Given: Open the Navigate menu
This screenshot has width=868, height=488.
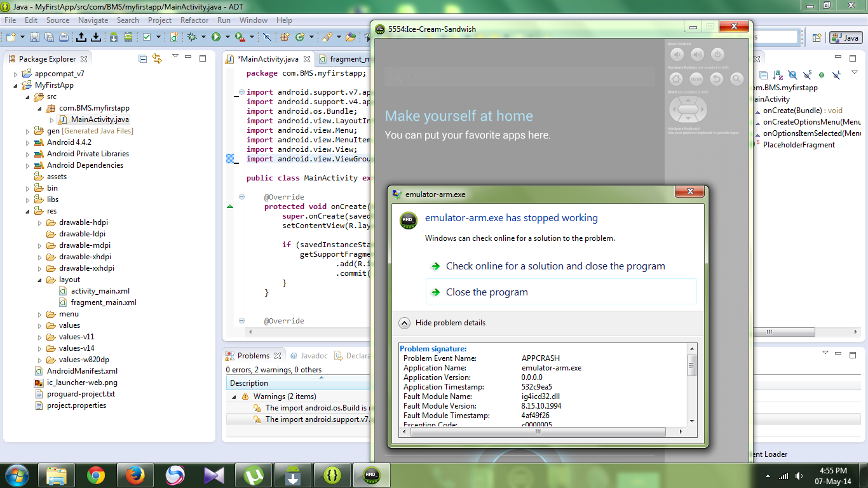Looking at the screenshot, I should pos(93,20).
